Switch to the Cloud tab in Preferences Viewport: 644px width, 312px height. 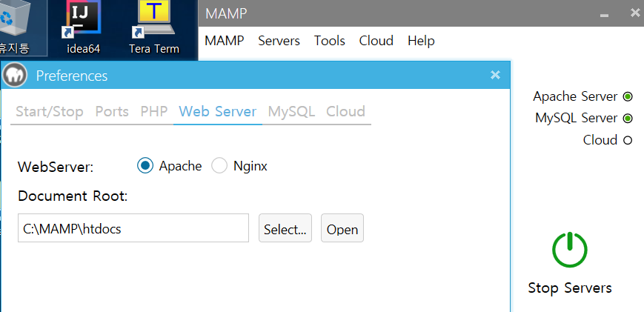[345, 112]
